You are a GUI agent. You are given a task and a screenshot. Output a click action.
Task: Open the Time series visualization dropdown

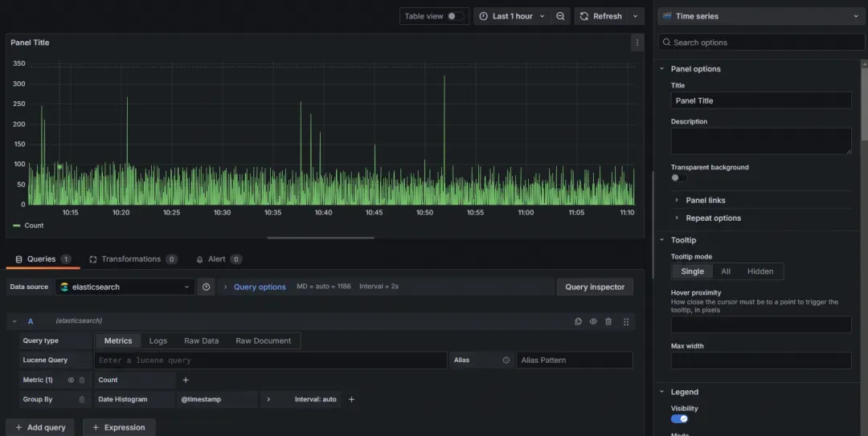click(760, 16)
